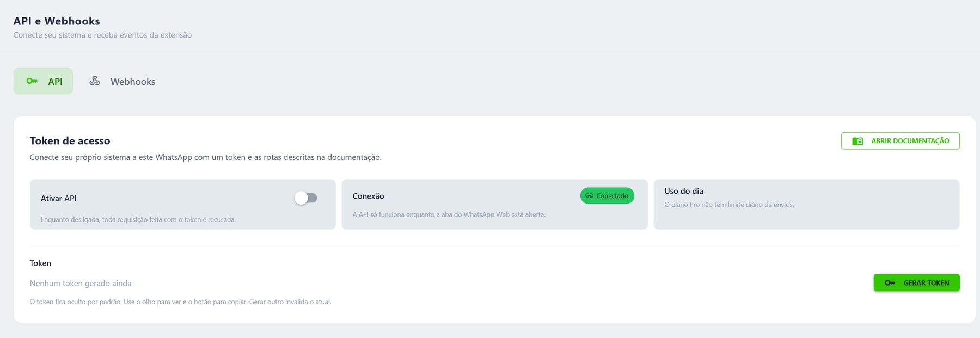Click the 'O plano Pro não tem limite' text
980x338 pixels.
729,205
